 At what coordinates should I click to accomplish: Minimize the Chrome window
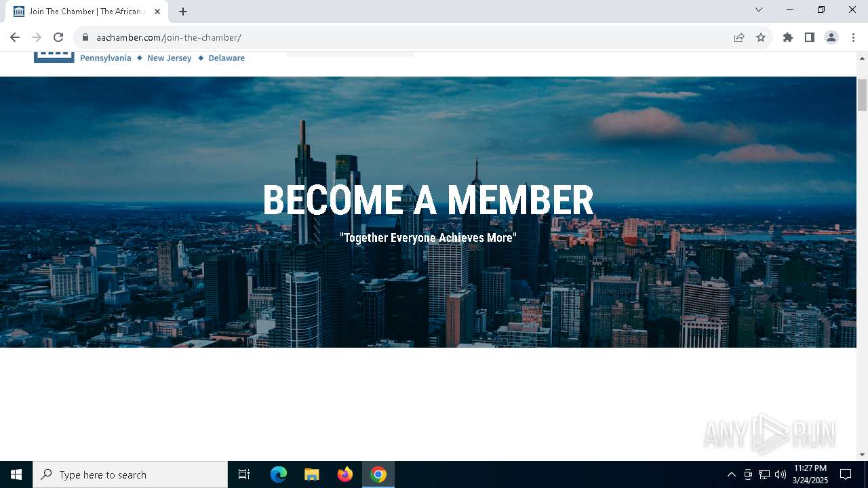tap(790, 9)
